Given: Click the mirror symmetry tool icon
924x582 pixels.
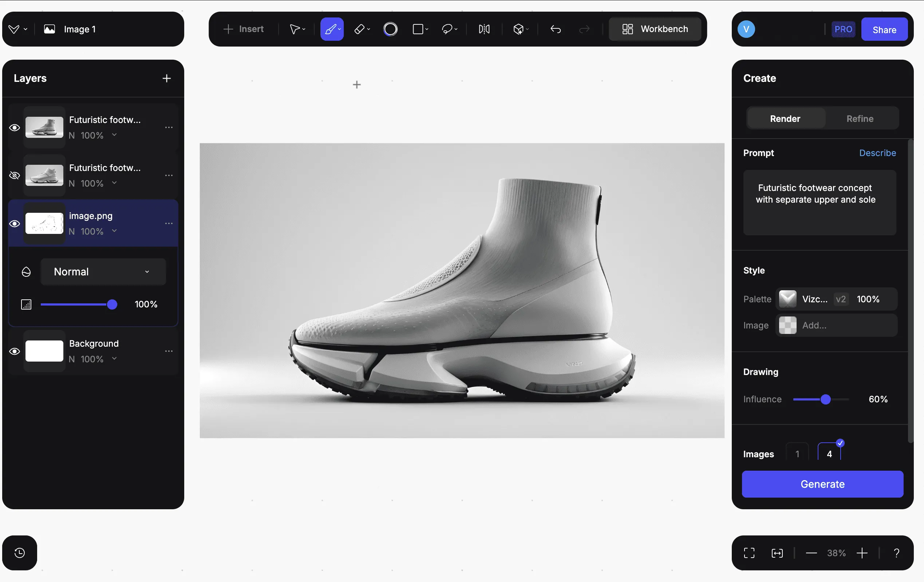Looking at the screenshot, I should pyautogui.click(x=484, y=29).
